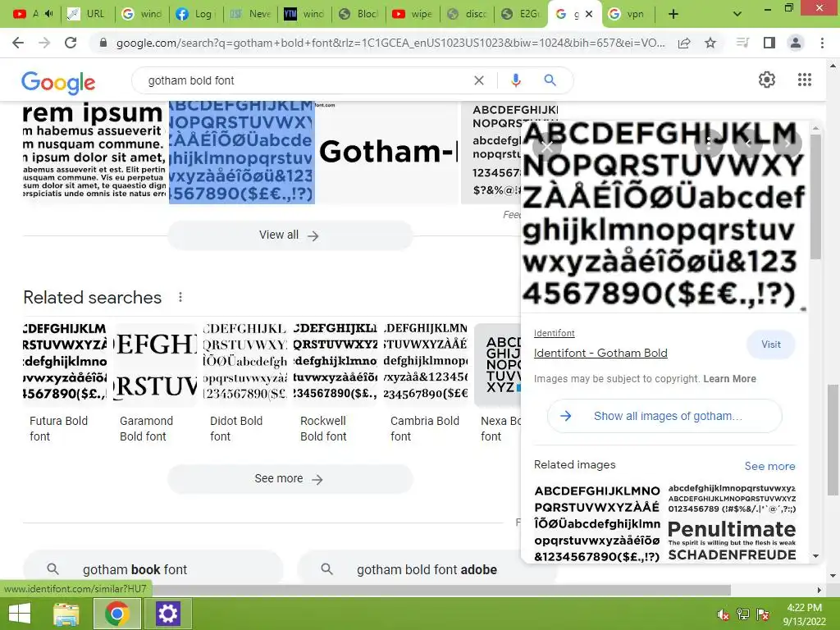Show previous image in preview panel

coord(748,143)
